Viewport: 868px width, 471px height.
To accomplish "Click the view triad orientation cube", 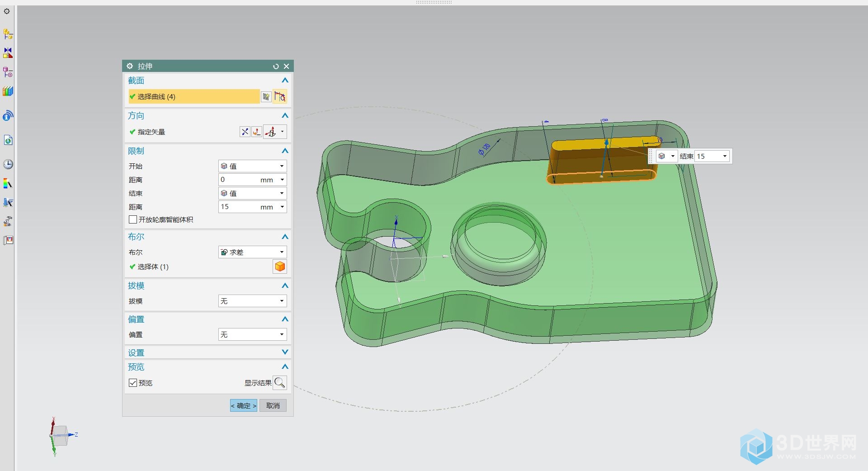I will click(61, 435).
